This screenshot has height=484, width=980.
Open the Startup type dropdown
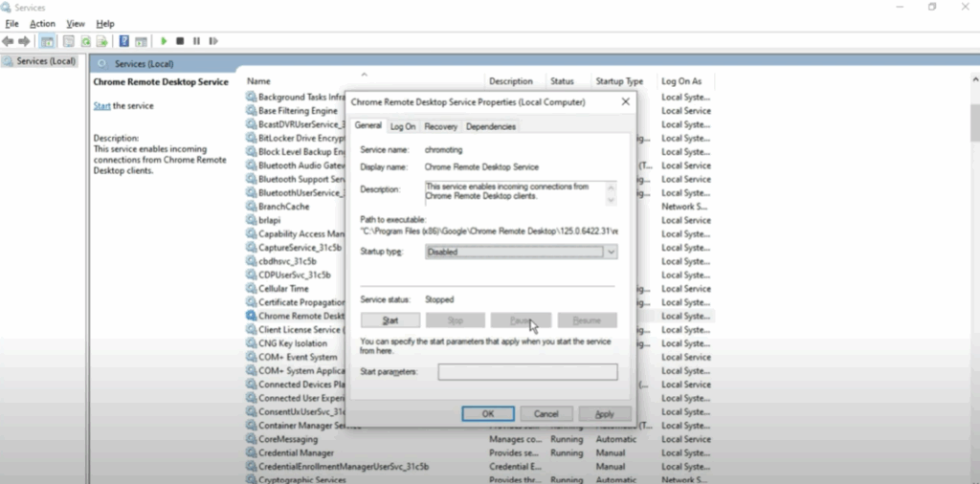522,252
